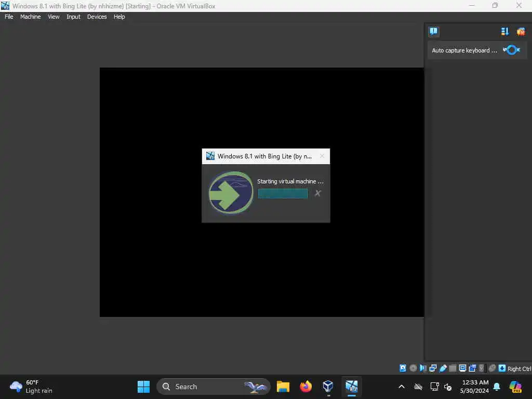Click the mouse integration status icon
This screenshot has height=399, width=532.
(493, 368)
